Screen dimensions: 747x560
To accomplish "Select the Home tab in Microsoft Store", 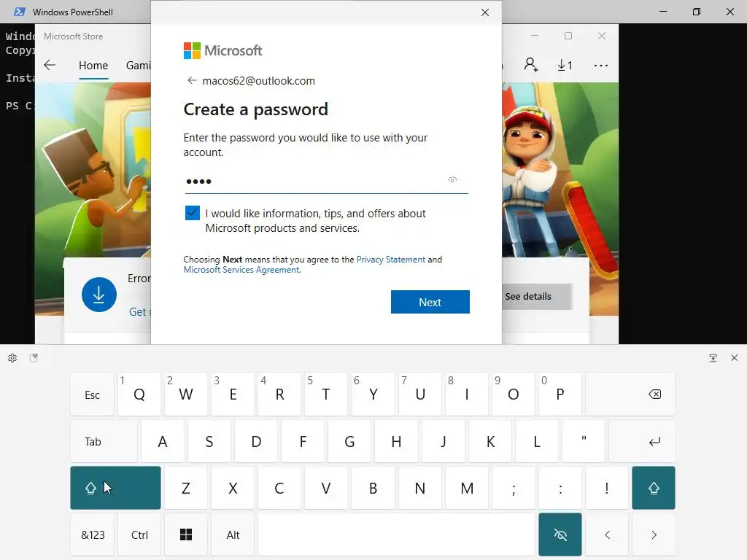I will pos(93,65).
